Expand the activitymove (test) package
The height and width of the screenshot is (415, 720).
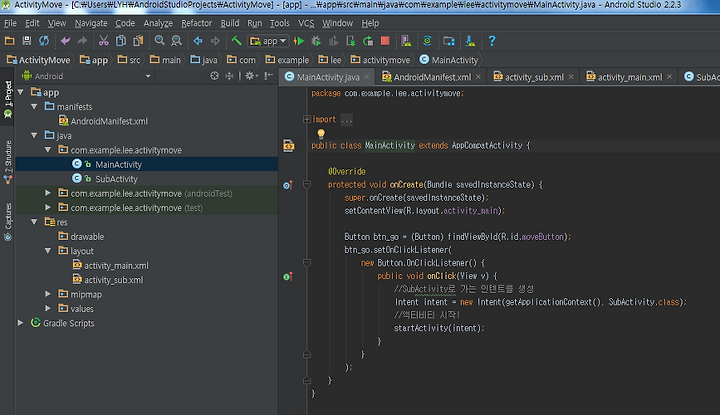pyautogui.click(x=48, y=208)
